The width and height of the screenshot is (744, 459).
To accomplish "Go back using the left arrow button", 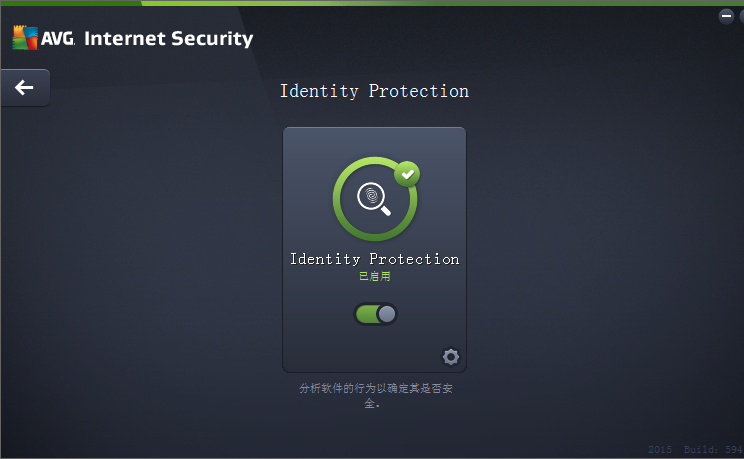I will coord(25,87).
